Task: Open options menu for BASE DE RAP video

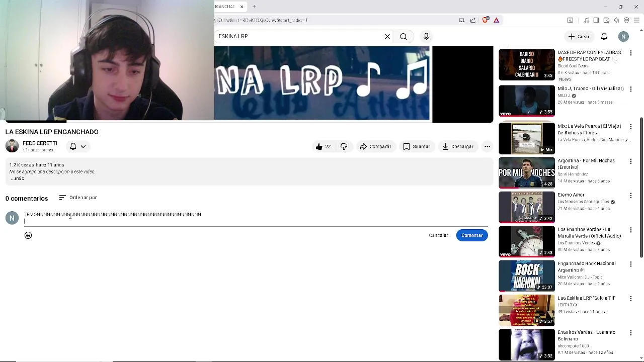Action: [x=631, y=53]
